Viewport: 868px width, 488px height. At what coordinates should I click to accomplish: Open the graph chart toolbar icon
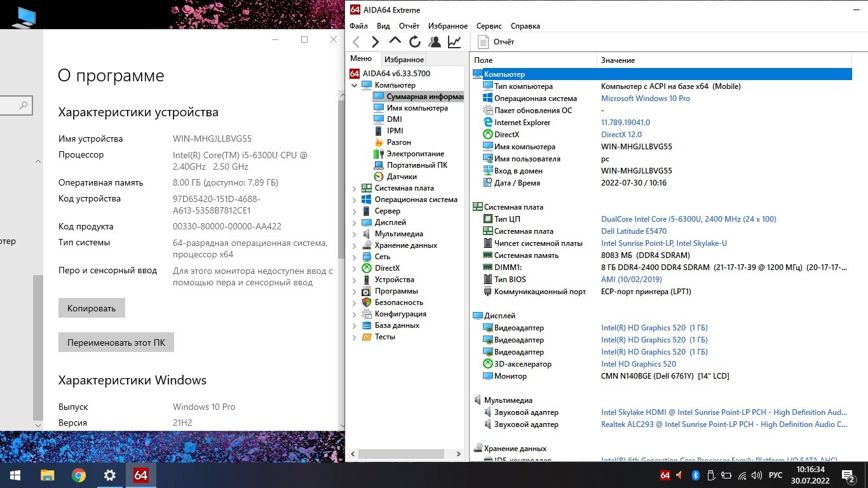[x=454, y=42]
